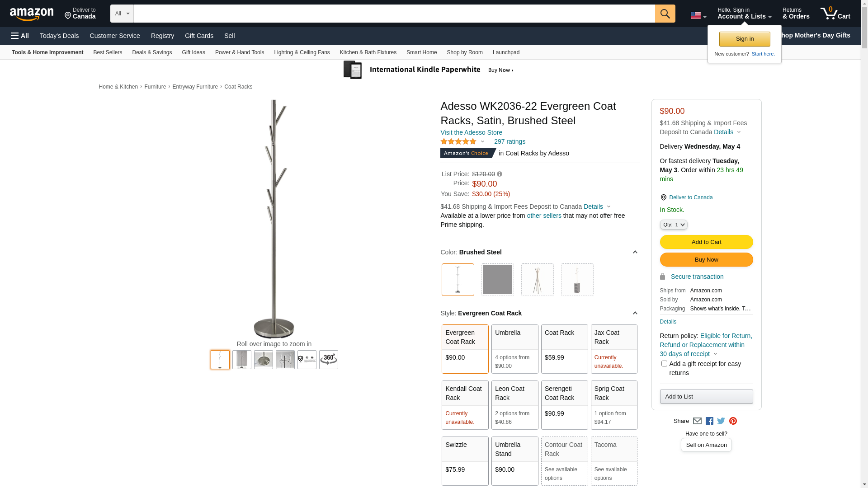The width and height of the screenshot is (868, 488).
Task: Share on Pinterest icon
Action: coord(733,421)
